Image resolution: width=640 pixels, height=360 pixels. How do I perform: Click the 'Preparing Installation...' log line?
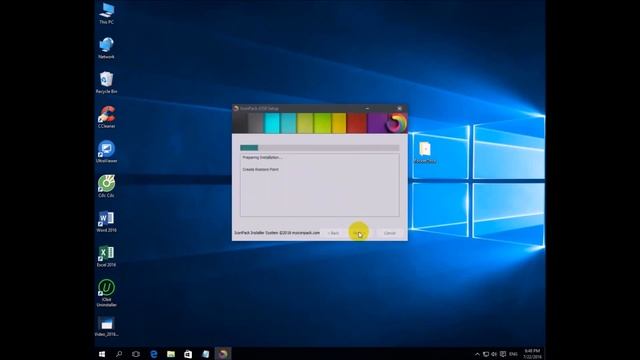click(x=262, y=158)
